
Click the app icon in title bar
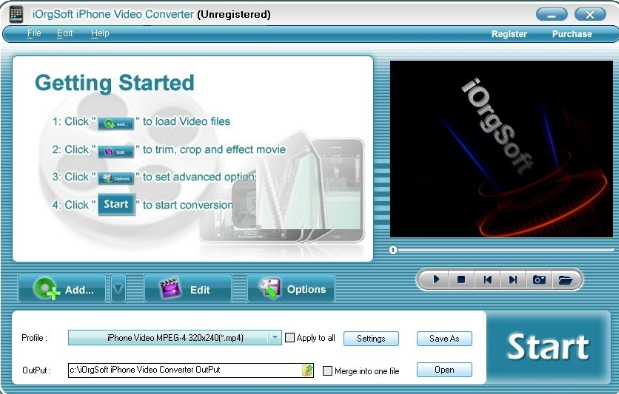pyautogui.click(x=16, y=14)
